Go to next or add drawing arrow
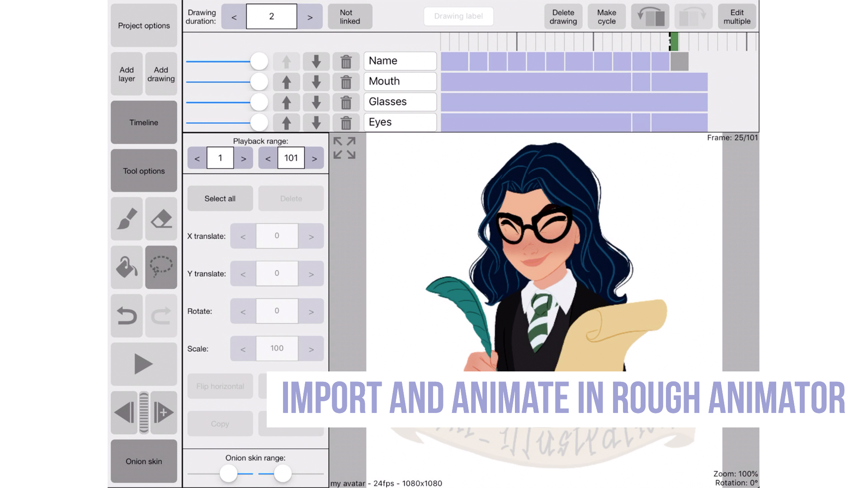Viewport: 868px width, 488px height. (164, 413)
